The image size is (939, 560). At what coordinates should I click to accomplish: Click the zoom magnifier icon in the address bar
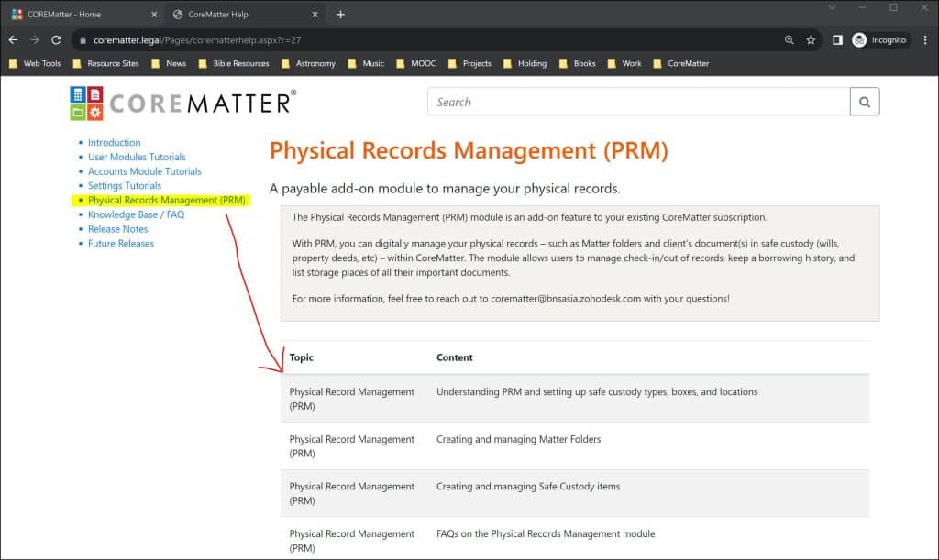(790, 39)
